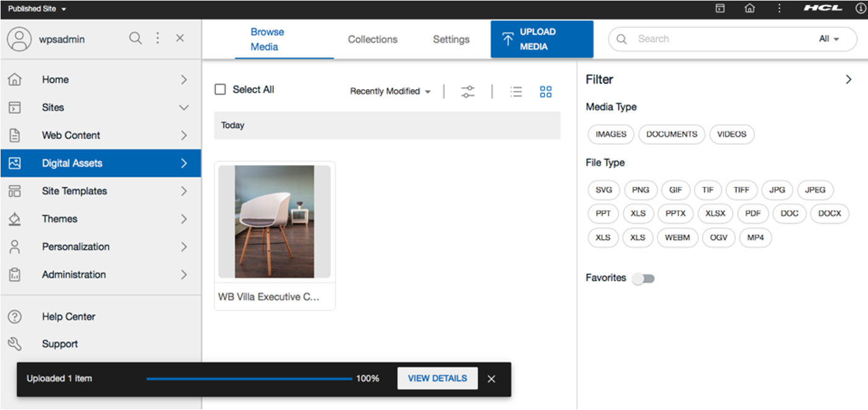Click the sidebar search magnifier icon
The image size is (868, 410).
(x=135, y=38)
